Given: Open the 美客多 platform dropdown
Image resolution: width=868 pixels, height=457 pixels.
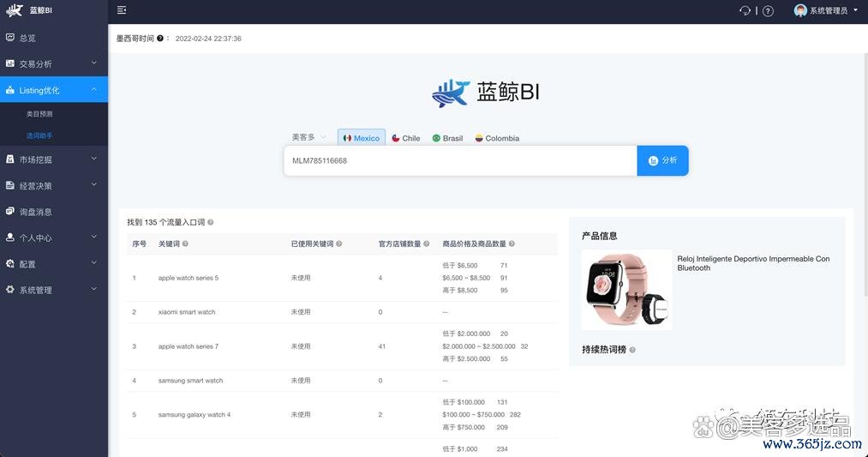Looking at the screenshot, I should pyautogui.click(x=308, y=137).
